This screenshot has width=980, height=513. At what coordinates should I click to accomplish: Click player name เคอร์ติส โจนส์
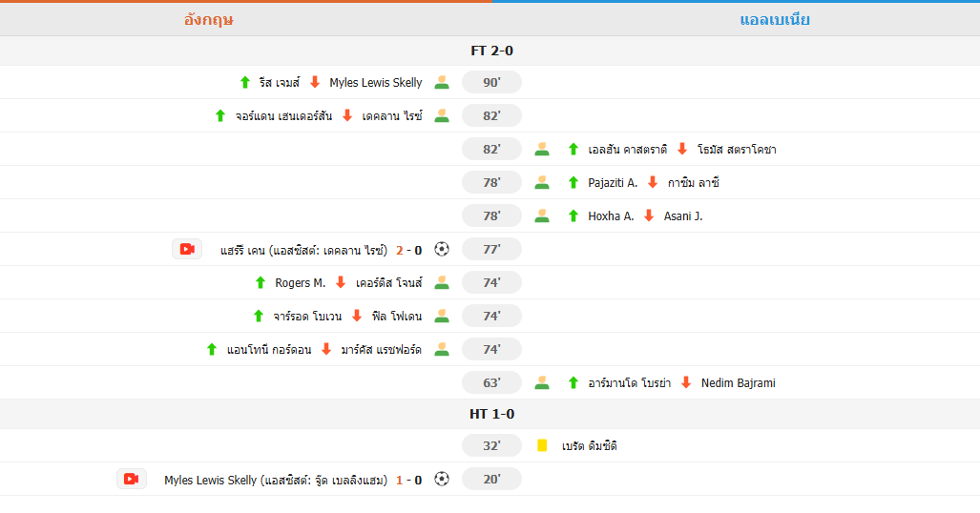(x=389, y=283)
